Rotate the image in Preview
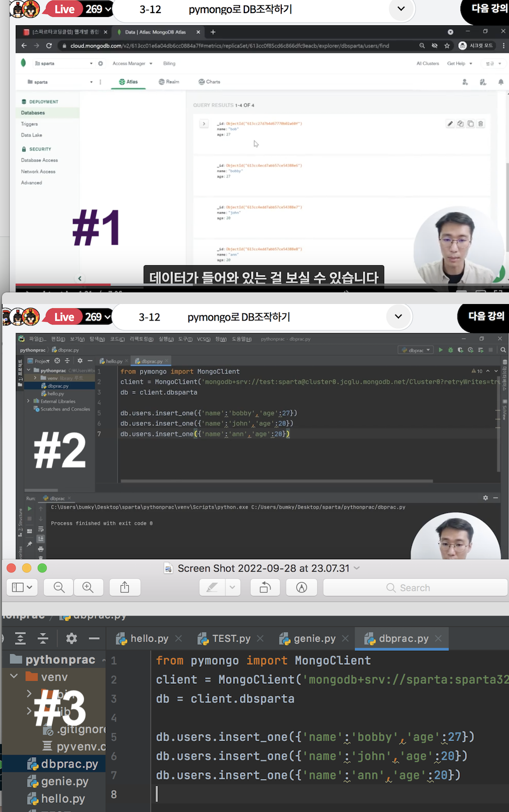This screenshot has height=812, width=509. [265, 587]
